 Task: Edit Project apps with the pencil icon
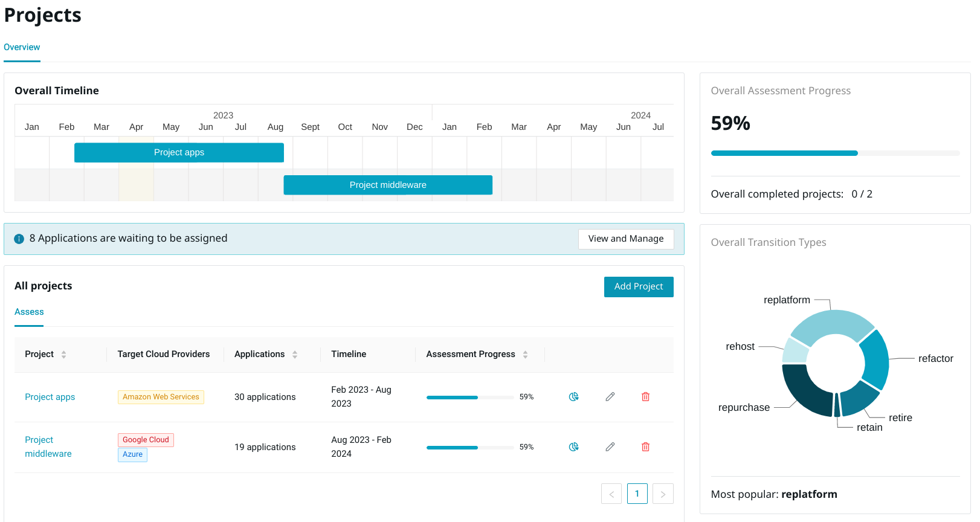[610, 397]
